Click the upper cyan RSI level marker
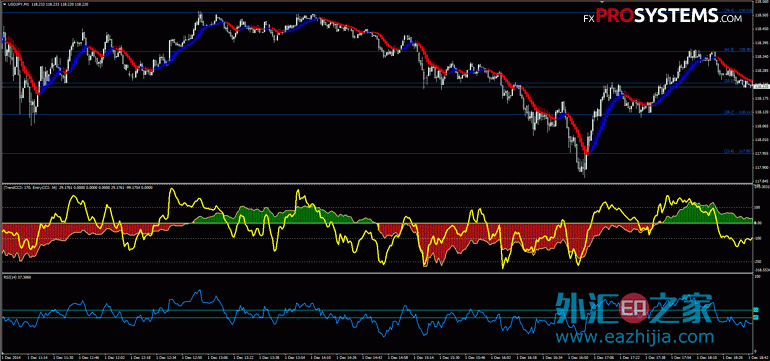 (756, 310)
